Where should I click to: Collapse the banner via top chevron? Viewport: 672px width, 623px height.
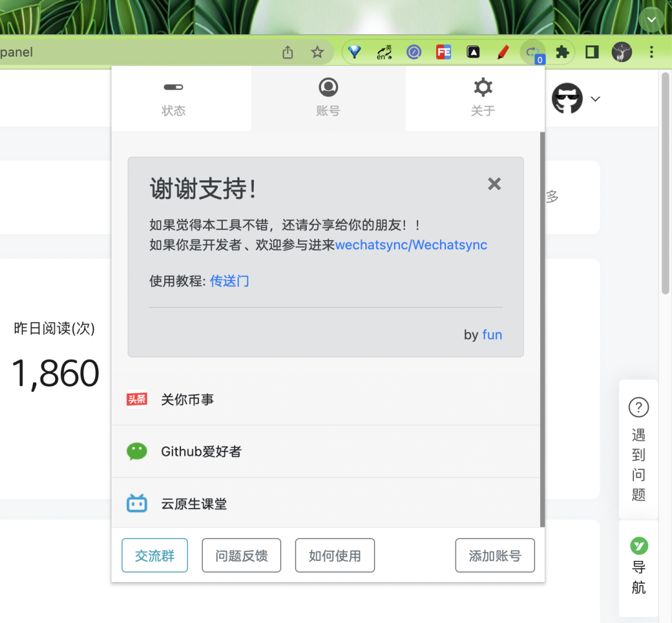pyautogui.click(x=651, y=19)
